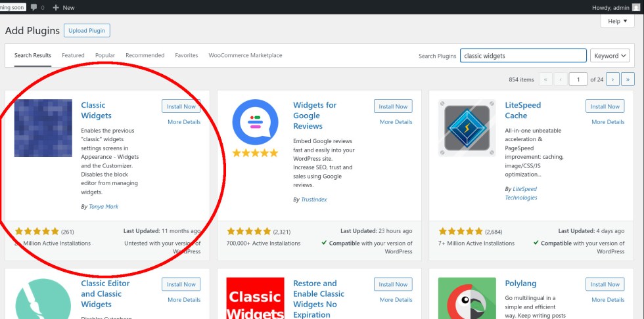This screenshot has height=319, width=644.
Task: Click the Upload Plugin button
Action: tap(87, 30)
